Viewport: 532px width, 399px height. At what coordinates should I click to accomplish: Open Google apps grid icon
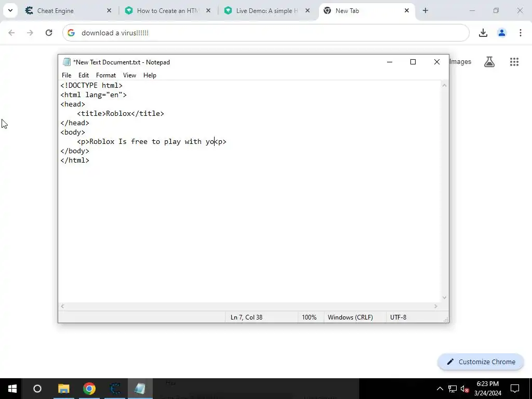pos(514,62)
